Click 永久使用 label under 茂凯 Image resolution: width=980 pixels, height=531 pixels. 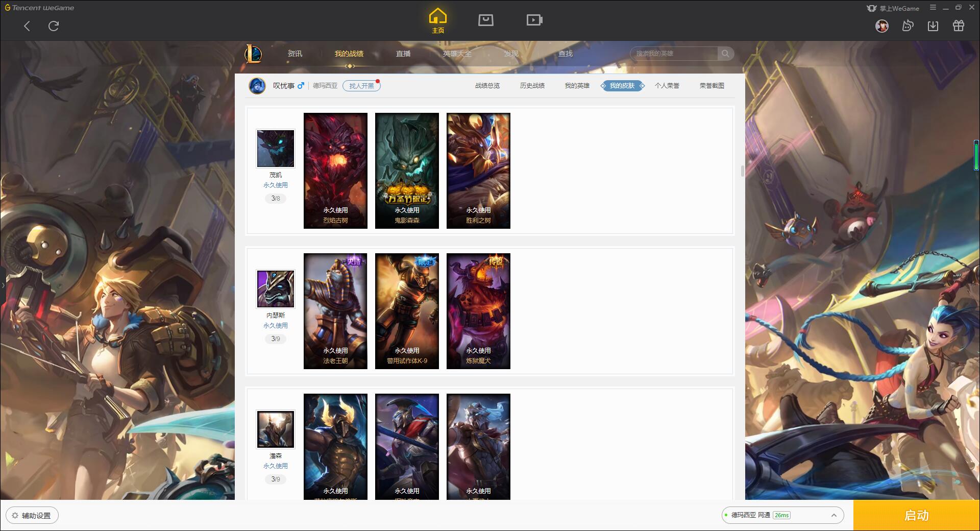click(x=276, y=185)
